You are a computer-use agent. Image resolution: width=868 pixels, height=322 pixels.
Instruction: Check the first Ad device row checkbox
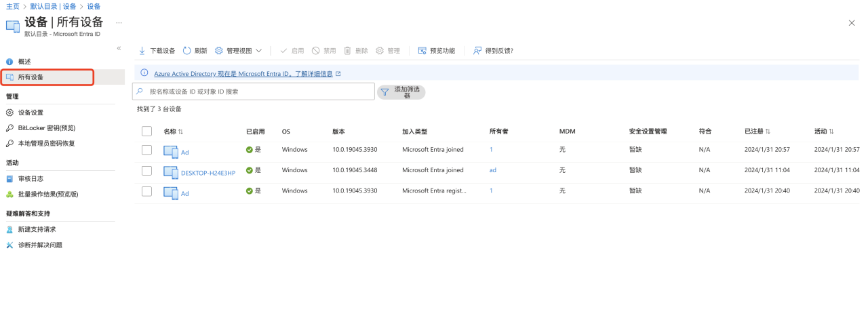[146, 150]
